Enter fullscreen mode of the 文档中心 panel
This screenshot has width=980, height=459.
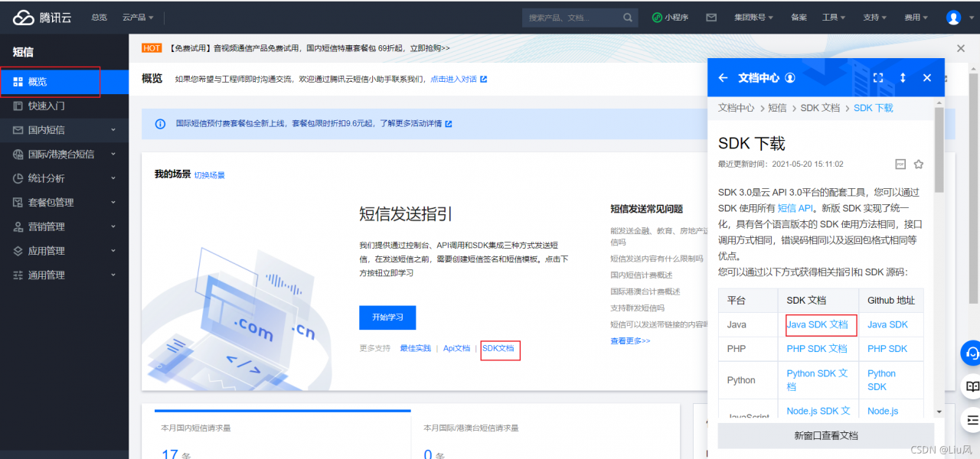pyautogui.click(x=878, y=77)
